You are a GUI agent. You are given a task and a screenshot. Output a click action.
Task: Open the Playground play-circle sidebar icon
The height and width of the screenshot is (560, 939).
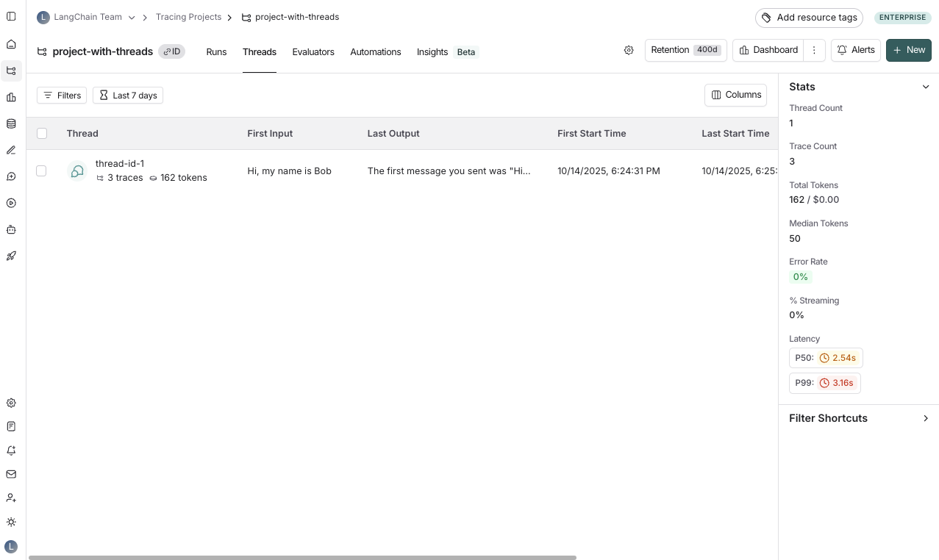[11, 203]
